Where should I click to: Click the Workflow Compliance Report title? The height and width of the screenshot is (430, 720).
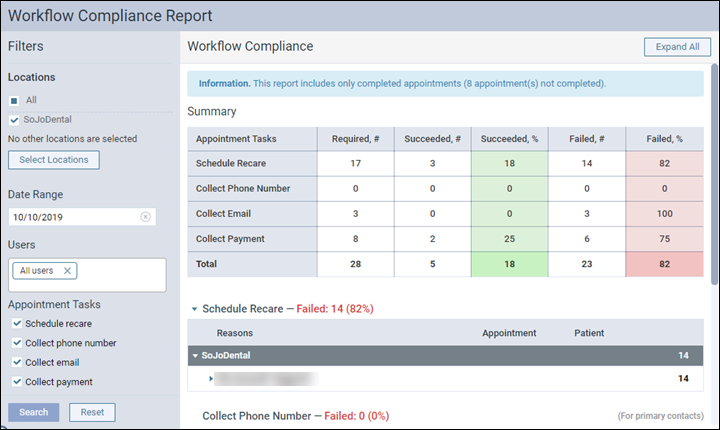coord(110,16)
